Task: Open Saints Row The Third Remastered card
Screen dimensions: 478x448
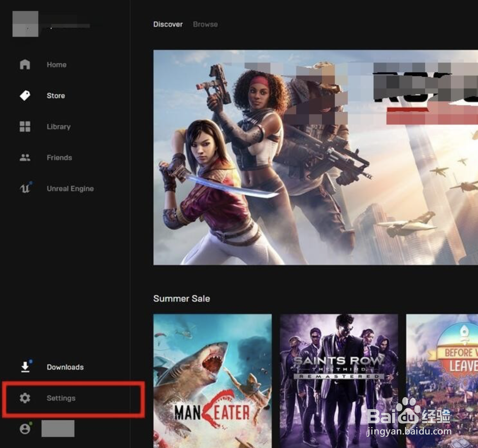Action: click(x=339, y=381)
